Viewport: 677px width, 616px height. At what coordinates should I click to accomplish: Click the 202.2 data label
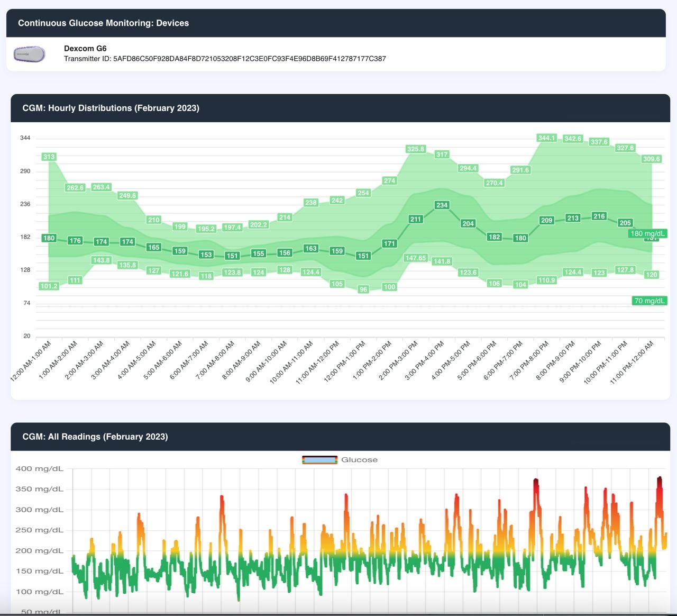pos(258,224)
